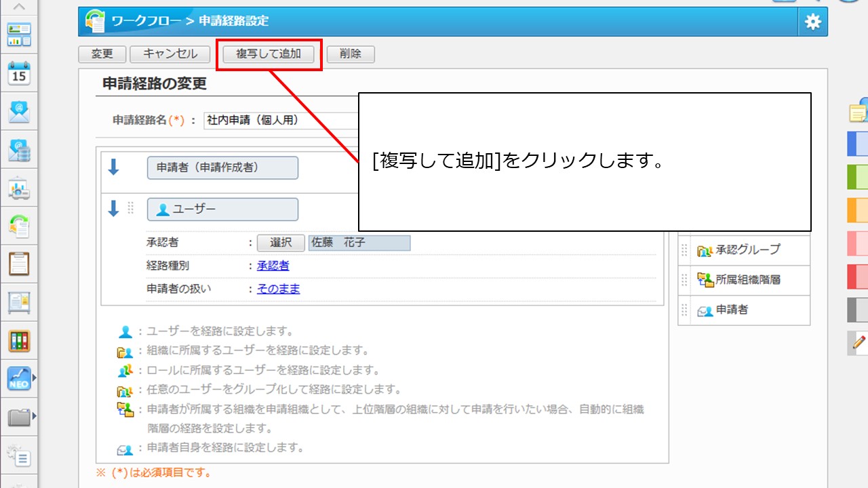
Task: Open the calendar icon showing 15
Action: point(19,73)
